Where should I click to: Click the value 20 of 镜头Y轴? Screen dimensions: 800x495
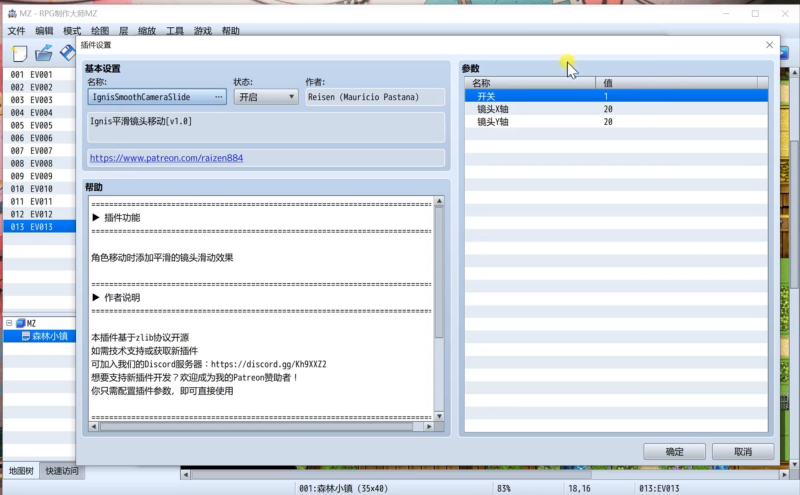click(608, 121)
